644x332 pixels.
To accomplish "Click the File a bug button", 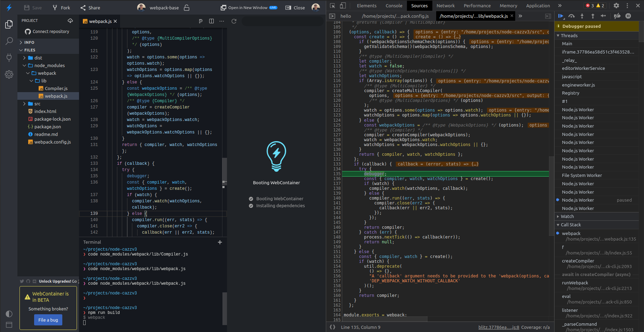I will point(48,320).
